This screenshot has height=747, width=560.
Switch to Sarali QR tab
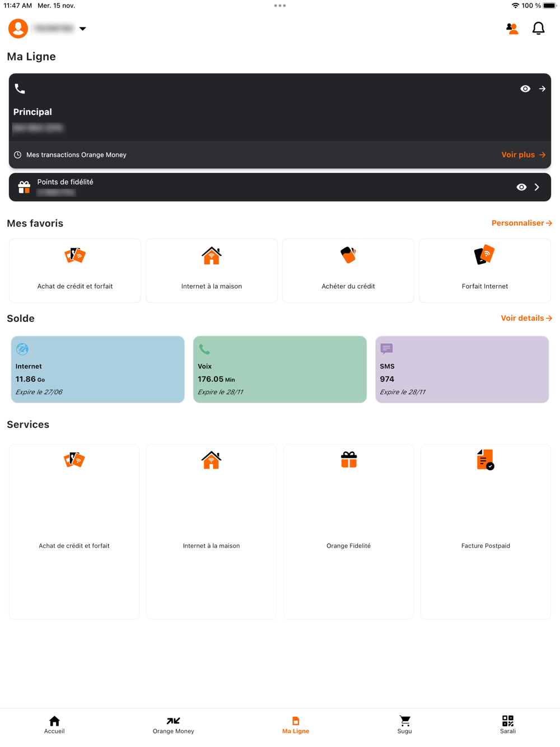[x=508, y=725]
